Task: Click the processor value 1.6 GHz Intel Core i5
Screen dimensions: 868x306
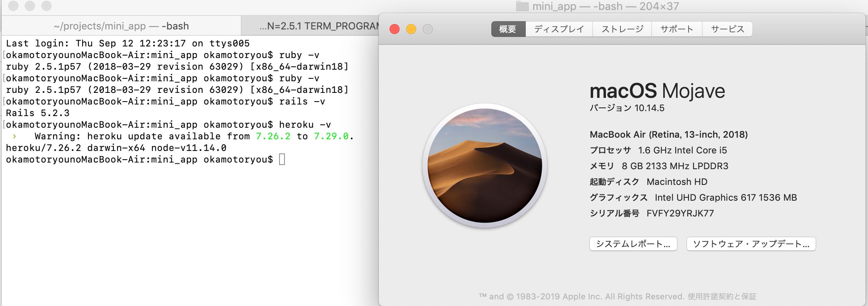Action: [683, 151]
